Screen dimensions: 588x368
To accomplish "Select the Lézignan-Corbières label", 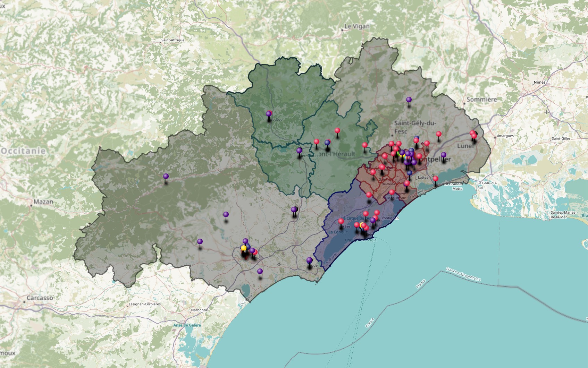I will click(x=145, y=304).
